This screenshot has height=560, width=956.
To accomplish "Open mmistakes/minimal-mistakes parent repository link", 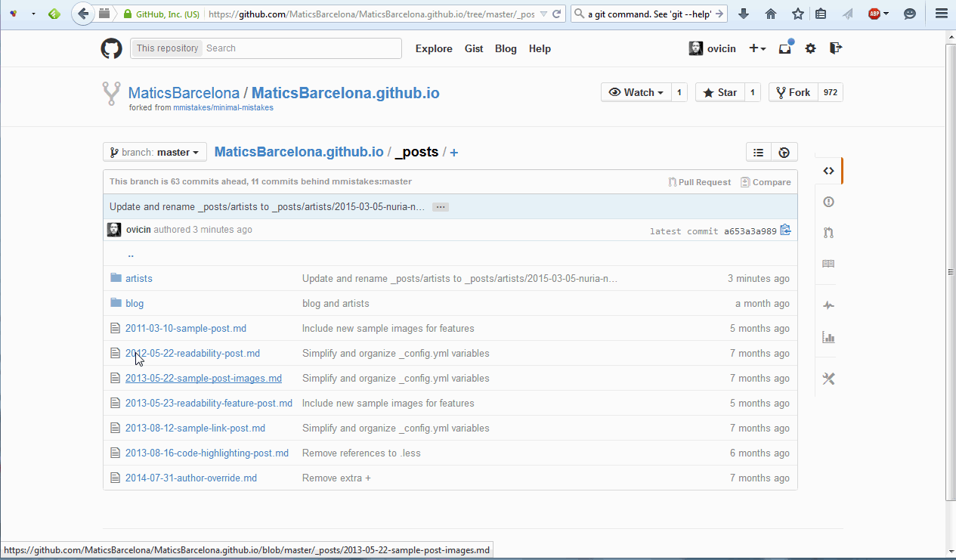I will coord(223,108).
